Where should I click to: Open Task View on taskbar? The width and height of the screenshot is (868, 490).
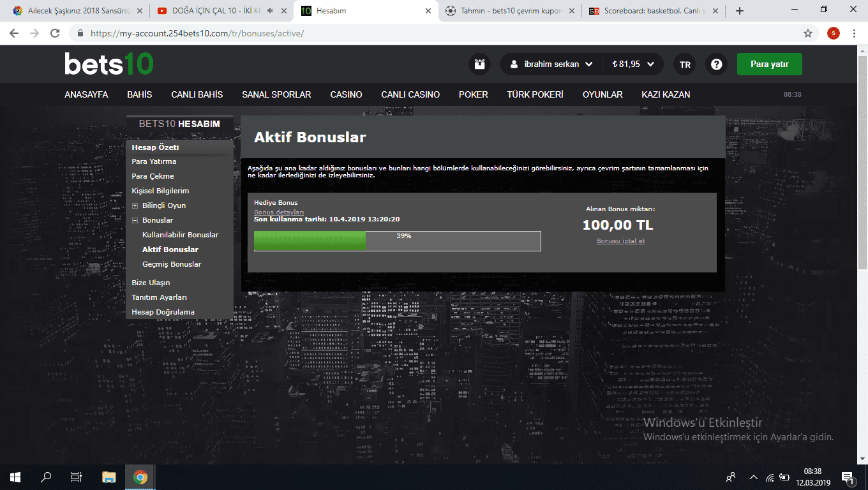[76, 477]
